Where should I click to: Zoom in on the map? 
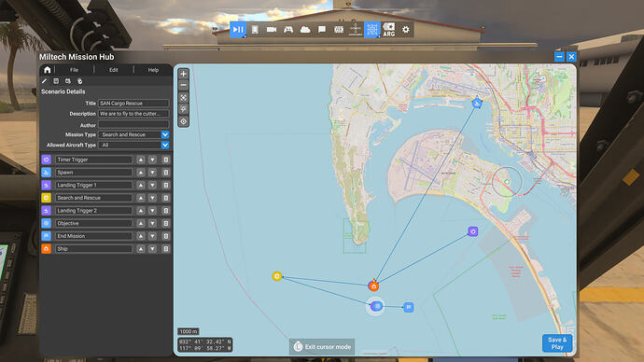coord(184,74)
